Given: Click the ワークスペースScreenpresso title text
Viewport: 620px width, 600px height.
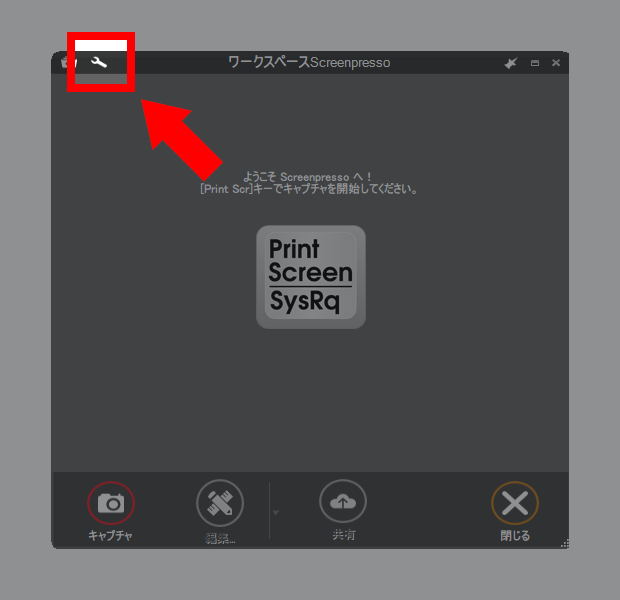Looking at the screenshot, I should tap(309, 62).
